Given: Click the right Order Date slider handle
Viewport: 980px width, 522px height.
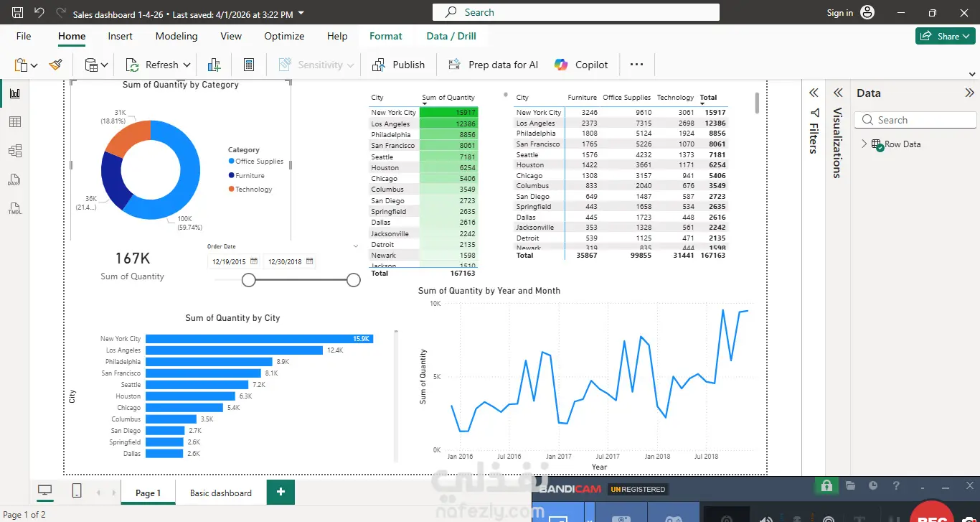Looking at the screenshot, I should pyautogui.click(x=354, y=280).
